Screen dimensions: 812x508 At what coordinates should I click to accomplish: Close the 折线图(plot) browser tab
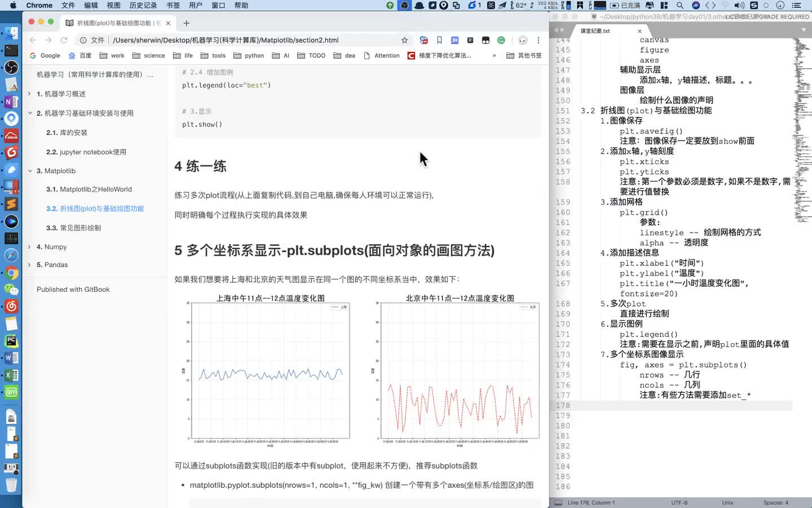168,23
